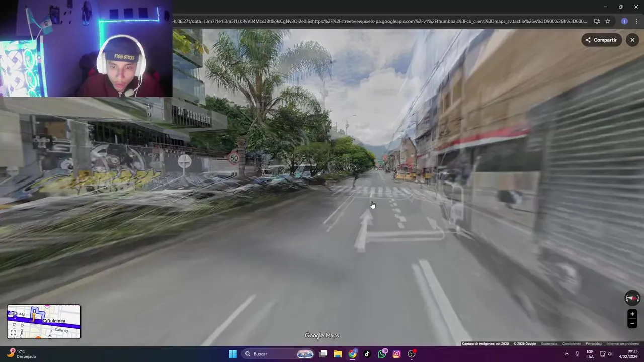
Task: Open the Privacidad link
Action: point(594,344)
